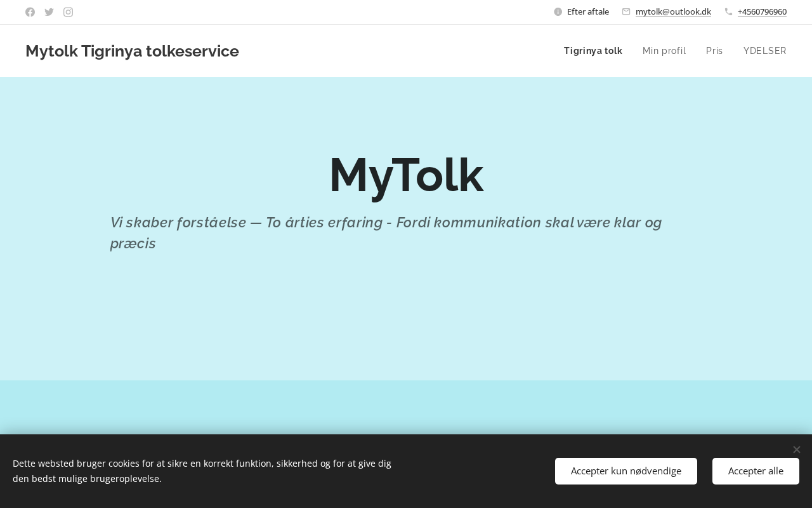
Task: Open the Instagram social link
Action: [68, 12]
